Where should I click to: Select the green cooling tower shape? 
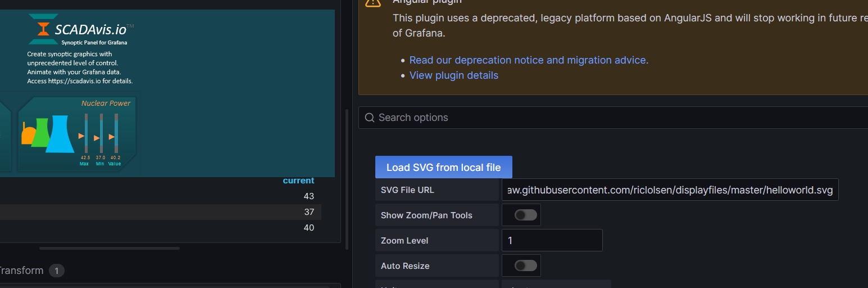(41, 133)
